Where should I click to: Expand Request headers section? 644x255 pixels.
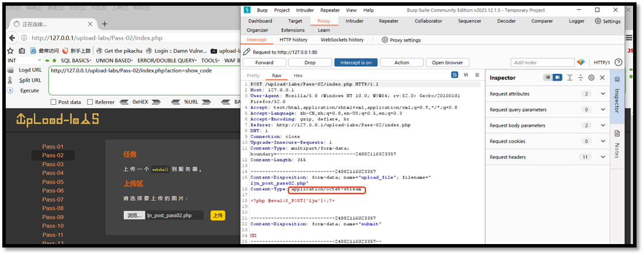coord(603,157)
